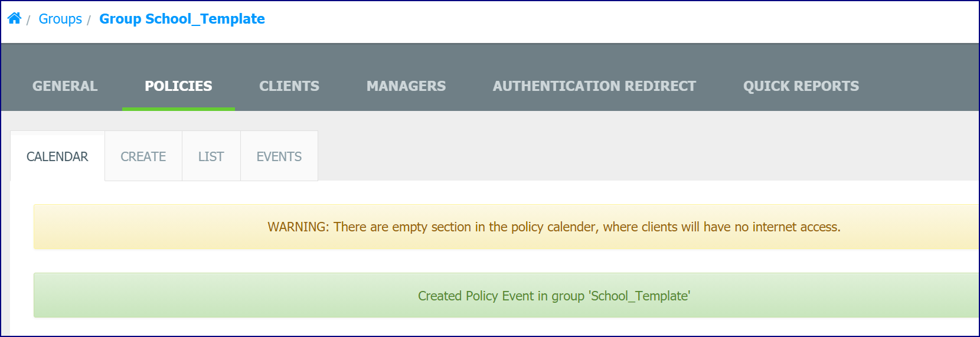Click the green Created Policy Event banner
This screenshot has height=337, width=980.
507,295
